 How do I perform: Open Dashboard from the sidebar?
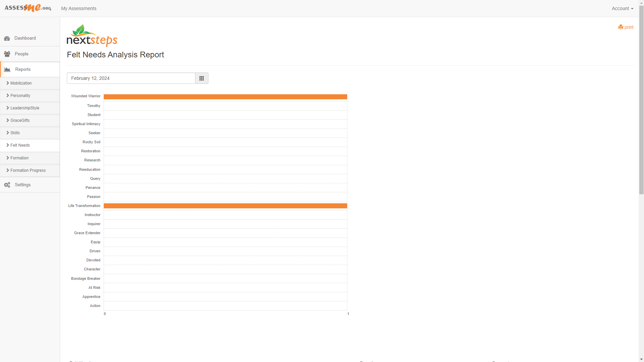(x=30, y=38)
